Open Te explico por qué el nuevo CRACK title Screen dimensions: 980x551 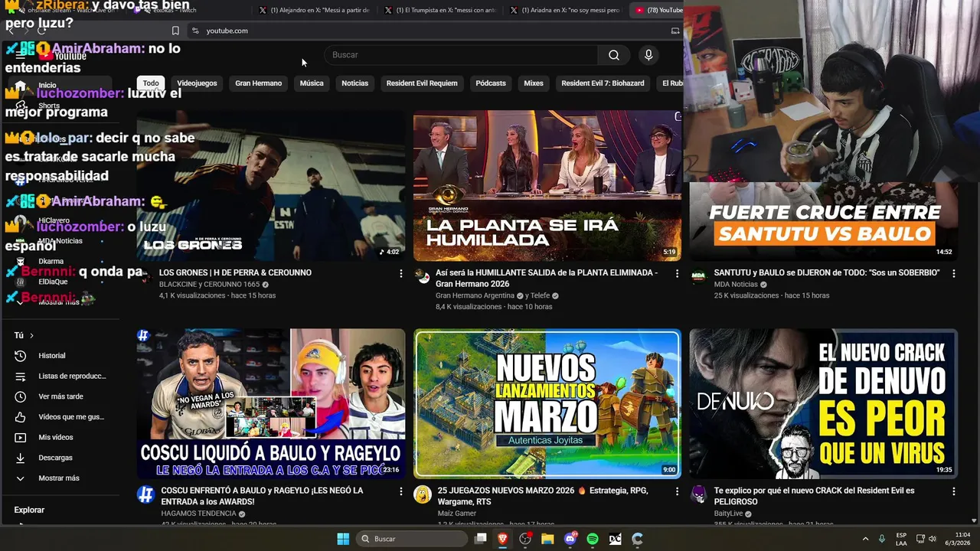pos(814,496)
